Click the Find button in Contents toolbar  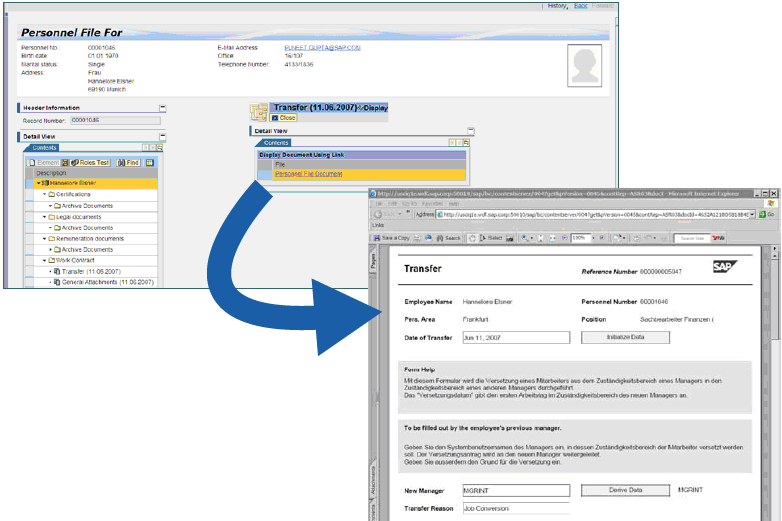(x=128, y=162)
